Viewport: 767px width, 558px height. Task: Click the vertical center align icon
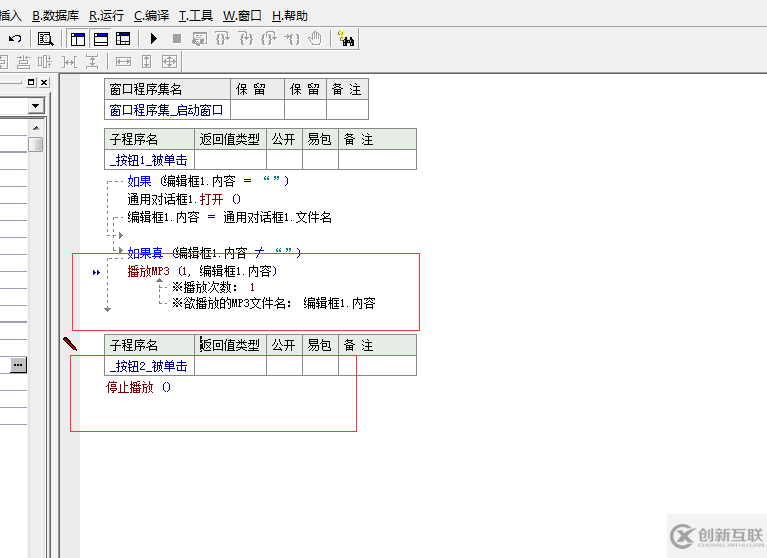tap(45, 62)
